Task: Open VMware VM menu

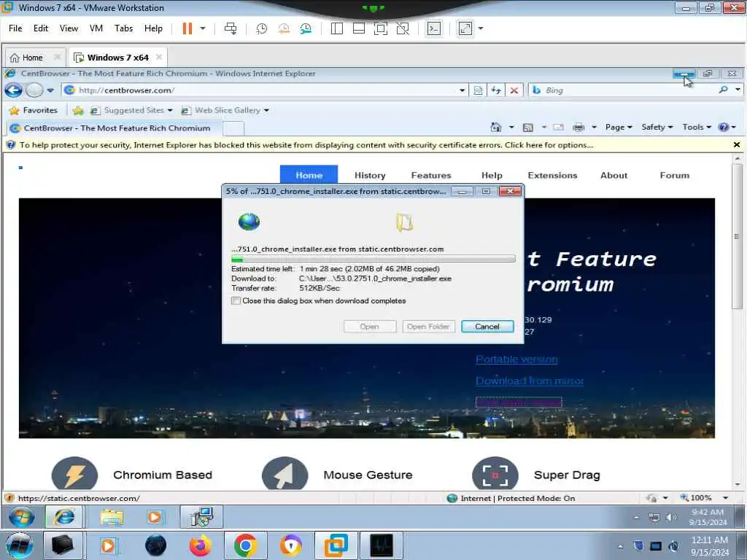Action: pyautogui.click(x=96, y=28)
